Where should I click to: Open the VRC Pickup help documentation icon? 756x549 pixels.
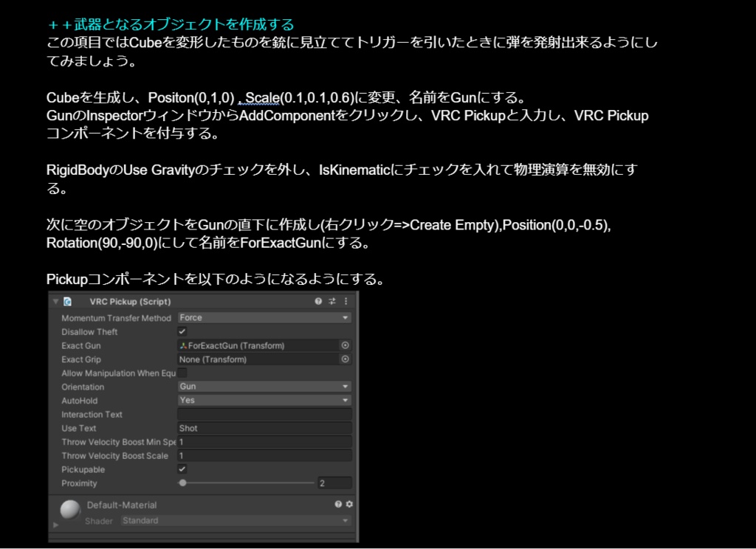point(317,301)
